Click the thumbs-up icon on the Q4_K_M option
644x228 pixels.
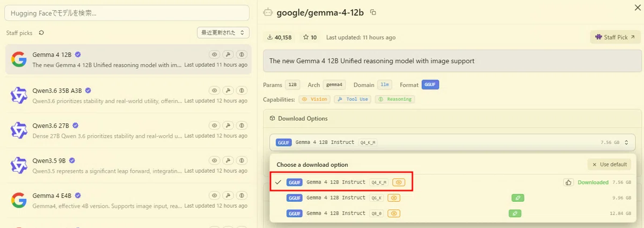point(568,182)
